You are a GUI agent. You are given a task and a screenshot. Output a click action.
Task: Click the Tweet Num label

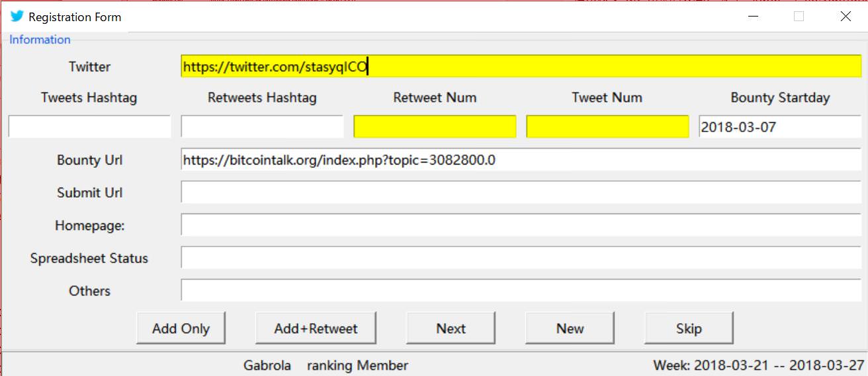[607, 98]
